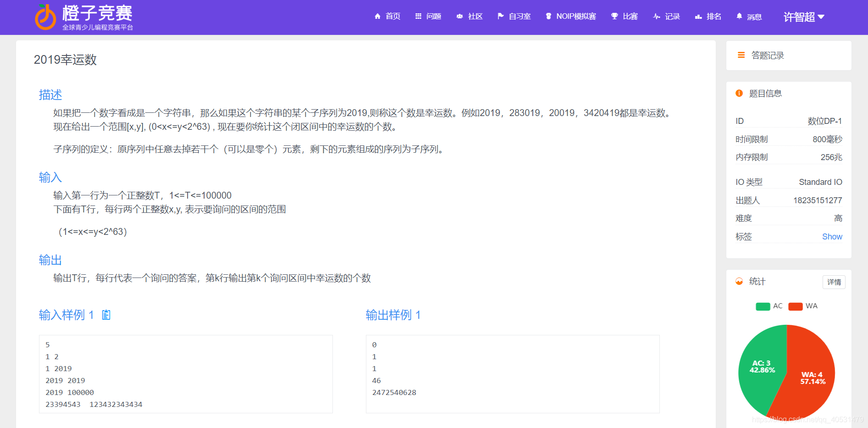This screenshot has height=428, width=868.
Task: Open the 首页 menu item
Action: coord(393,17)
